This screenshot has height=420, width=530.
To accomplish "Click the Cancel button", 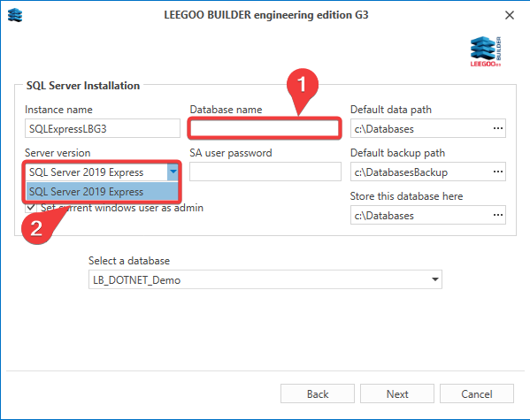I will [x=477, y=393].
